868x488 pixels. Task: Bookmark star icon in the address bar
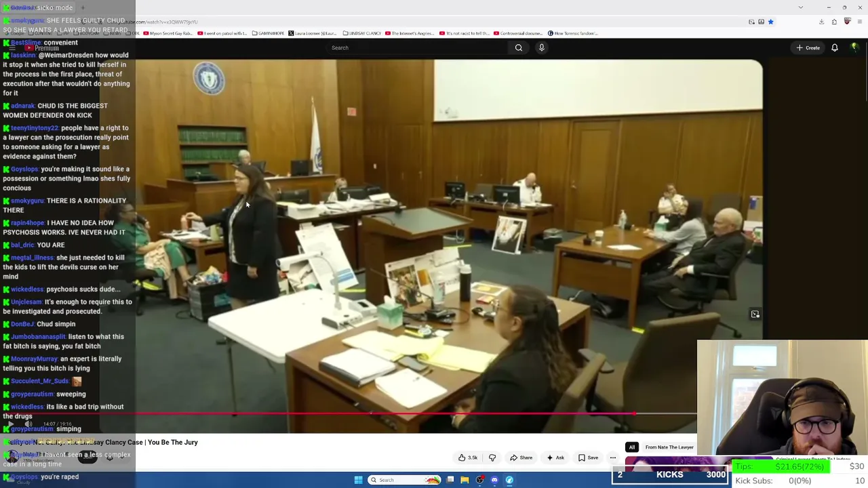(x=770, y=22)
